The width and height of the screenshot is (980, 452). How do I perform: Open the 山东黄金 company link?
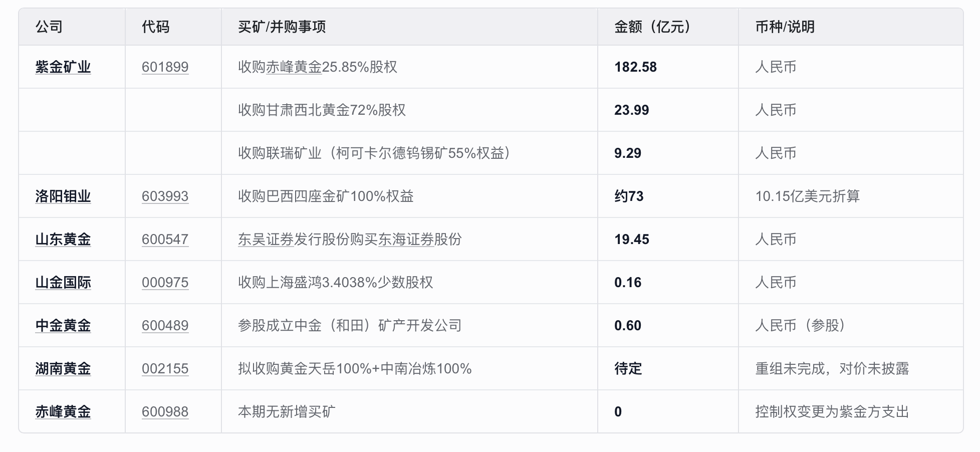63,240
